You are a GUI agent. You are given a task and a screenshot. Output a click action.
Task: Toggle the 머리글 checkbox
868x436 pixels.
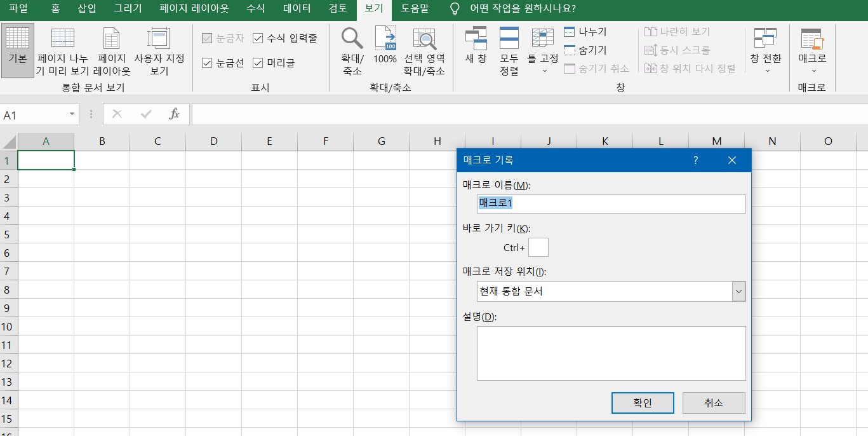pos(258,63)
